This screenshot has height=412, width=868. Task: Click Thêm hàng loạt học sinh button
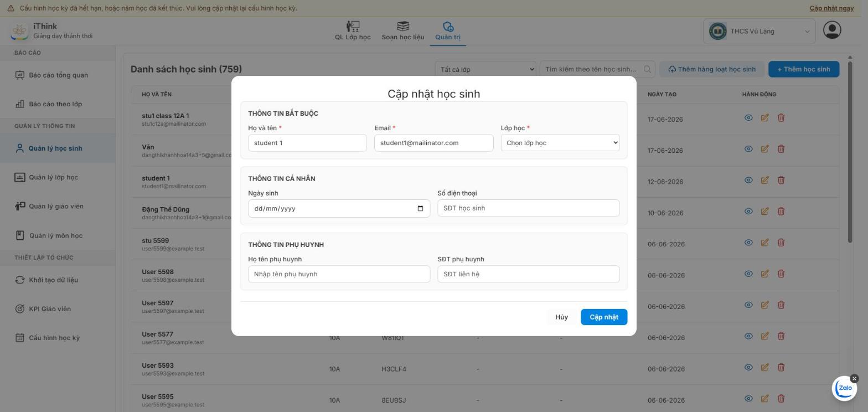click(711, 69)
